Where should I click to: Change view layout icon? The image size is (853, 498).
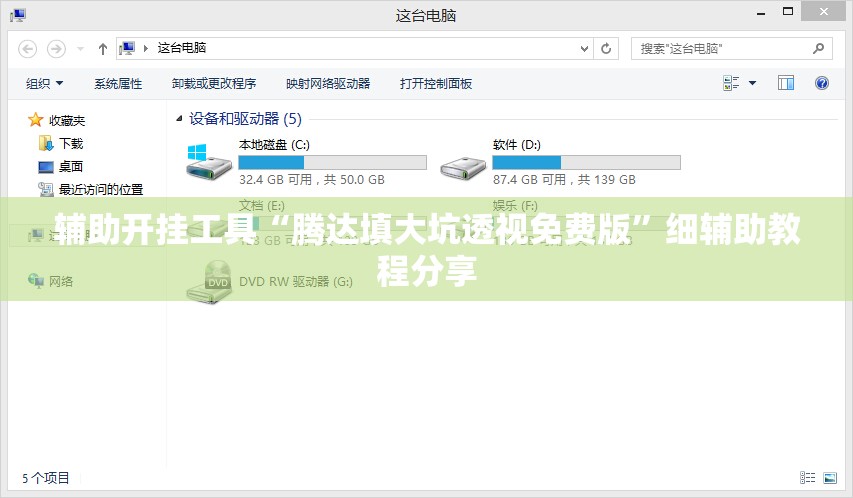coord(731,83)
